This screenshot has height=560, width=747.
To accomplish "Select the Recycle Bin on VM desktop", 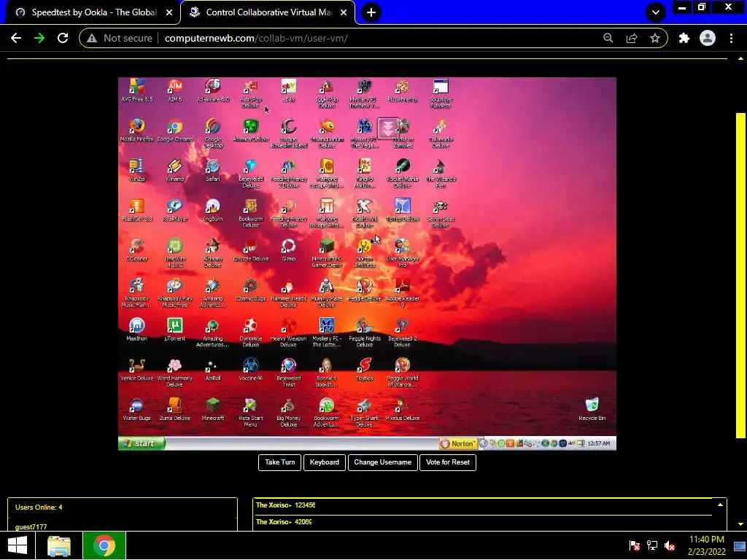I will pos(592,409).
